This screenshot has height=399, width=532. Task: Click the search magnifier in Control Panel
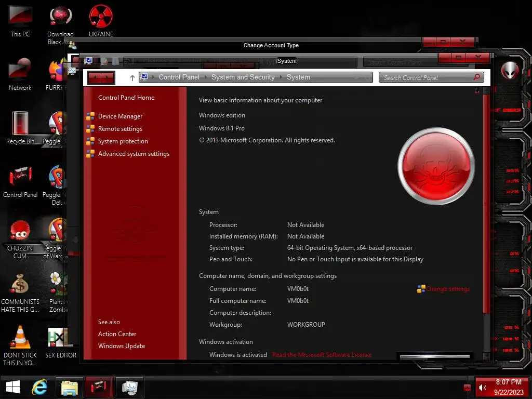point(477,77)
